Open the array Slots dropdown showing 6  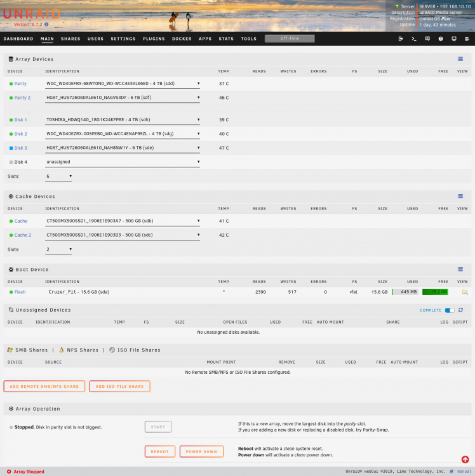[x=58, y=176]
